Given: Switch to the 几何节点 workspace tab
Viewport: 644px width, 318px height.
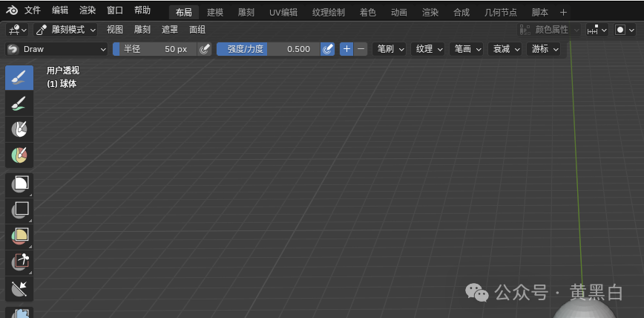Looking at the screenshot, I should [501, 13].
